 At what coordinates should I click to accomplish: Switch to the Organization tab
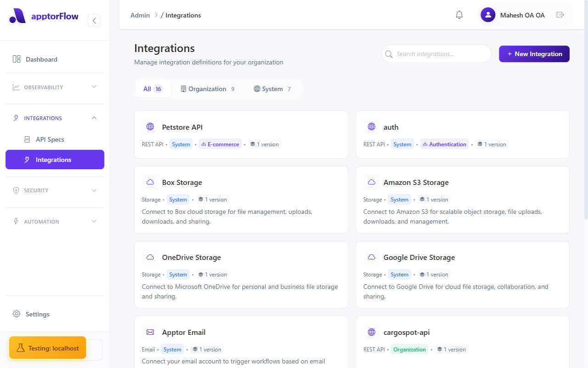(207, 88)
